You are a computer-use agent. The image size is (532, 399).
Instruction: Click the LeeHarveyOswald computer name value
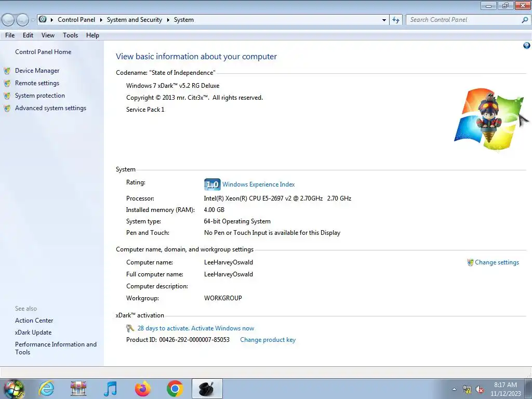tap(229, 262)
